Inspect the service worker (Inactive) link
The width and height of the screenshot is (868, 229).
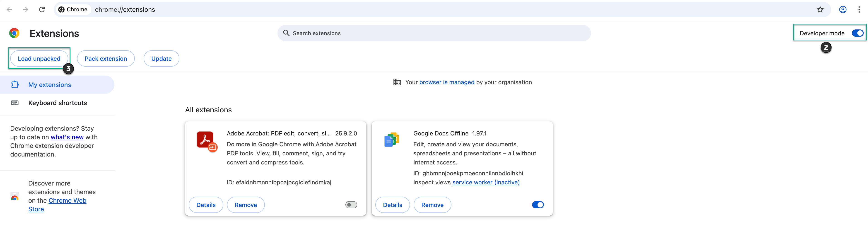coord(486,182)
